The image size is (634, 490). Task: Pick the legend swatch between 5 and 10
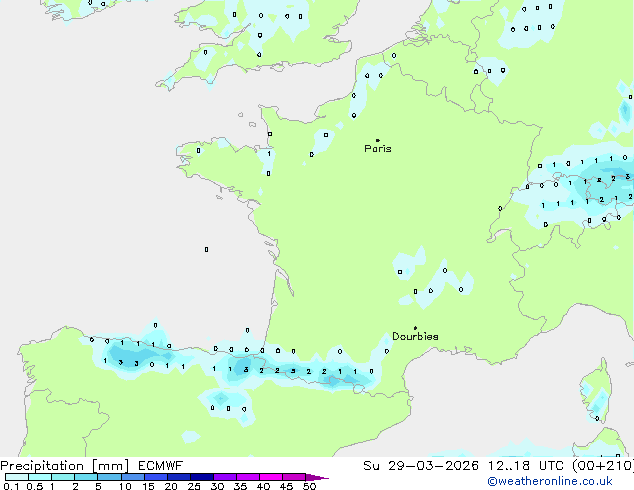tap(109, 477)
